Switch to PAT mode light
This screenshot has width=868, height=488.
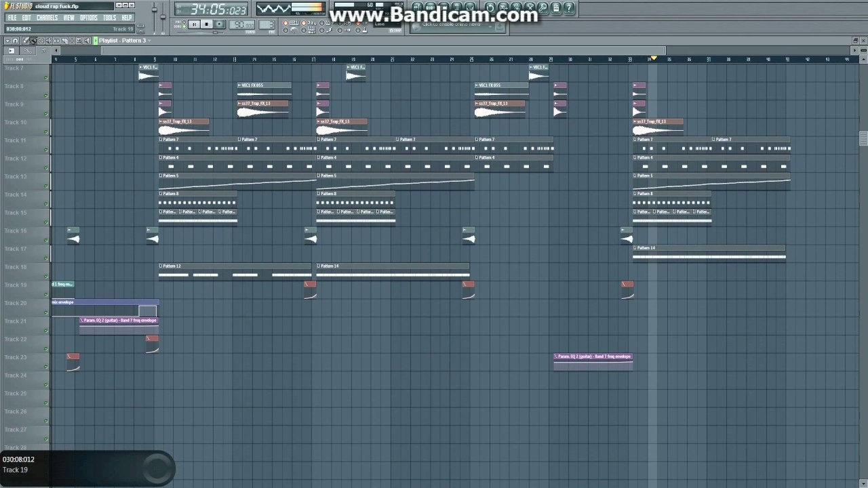(184, 22)
